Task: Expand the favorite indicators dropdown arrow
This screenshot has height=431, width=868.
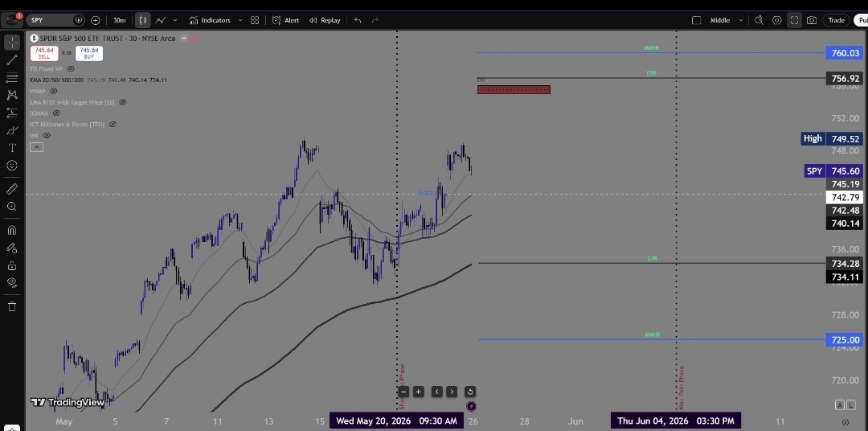Action: 240,20
